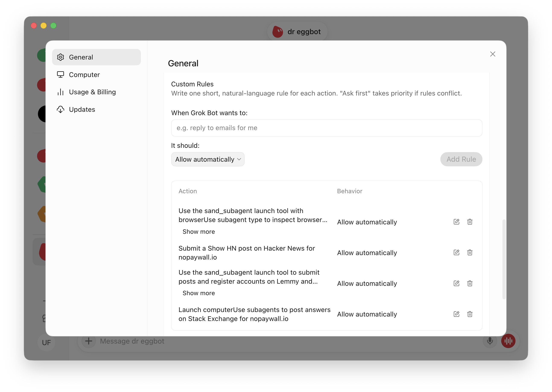Open the General settings tab
This screenshot has width=552, height=392.
pos(96,57)
